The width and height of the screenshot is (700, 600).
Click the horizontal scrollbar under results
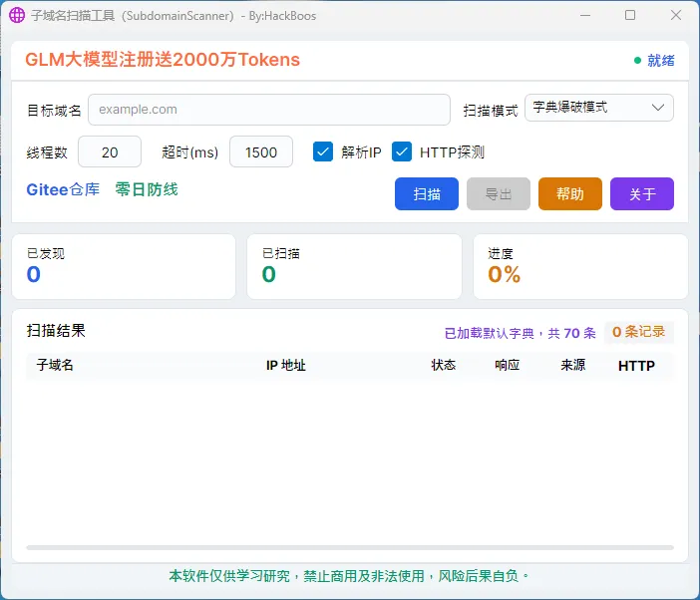(x=350, y=547)
